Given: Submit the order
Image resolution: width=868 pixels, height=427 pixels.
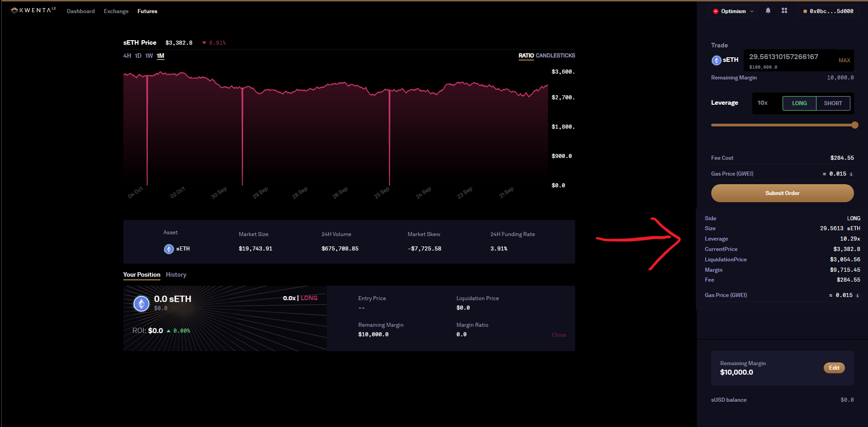Looking at the screenshot, I should click(782, 193).
